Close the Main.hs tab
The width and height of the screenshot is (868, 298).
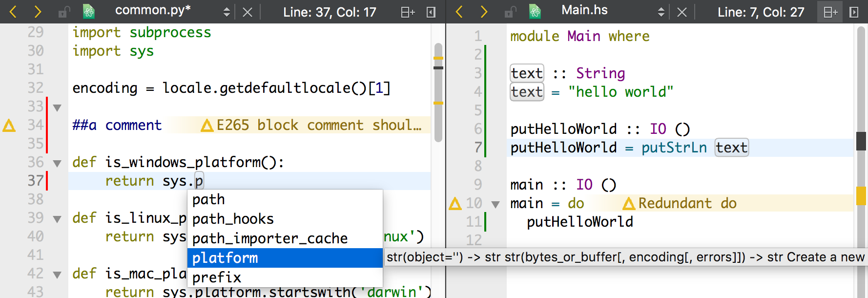click(x=682, y=12)
